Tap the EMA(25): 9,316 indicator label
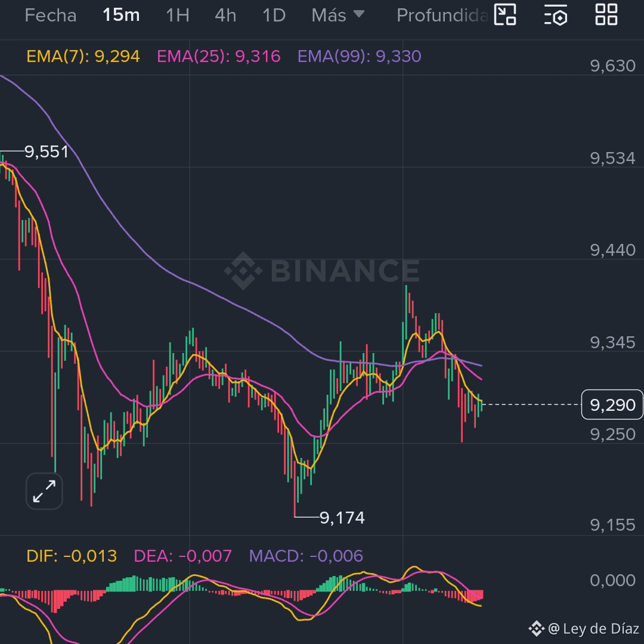This screenshot has height=644, width=644. (218, 56)
